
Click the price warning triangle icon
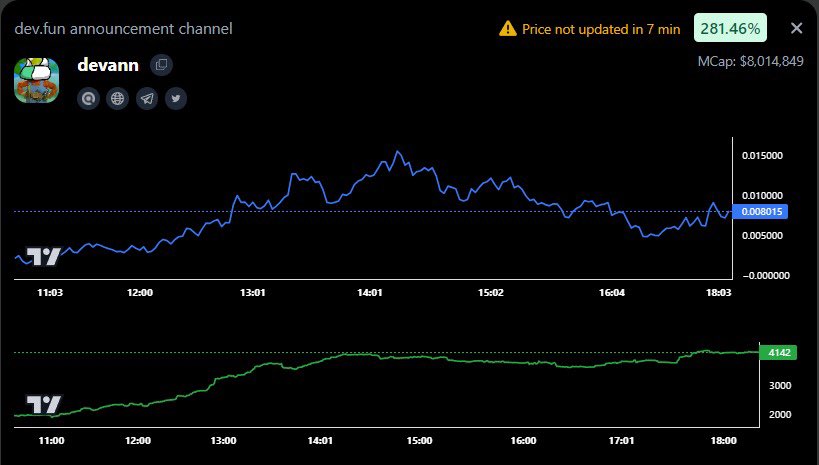pos(508,29)
